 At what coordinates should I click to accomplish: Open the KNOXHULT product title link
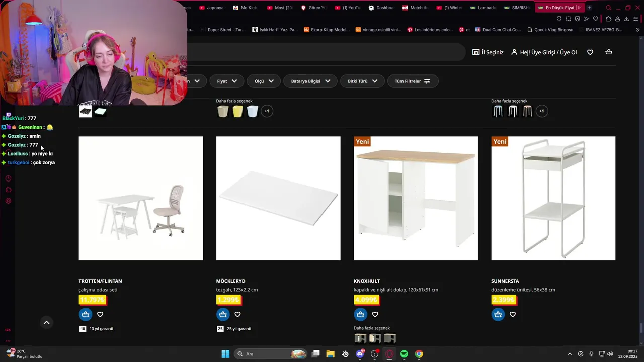point(367,281)
